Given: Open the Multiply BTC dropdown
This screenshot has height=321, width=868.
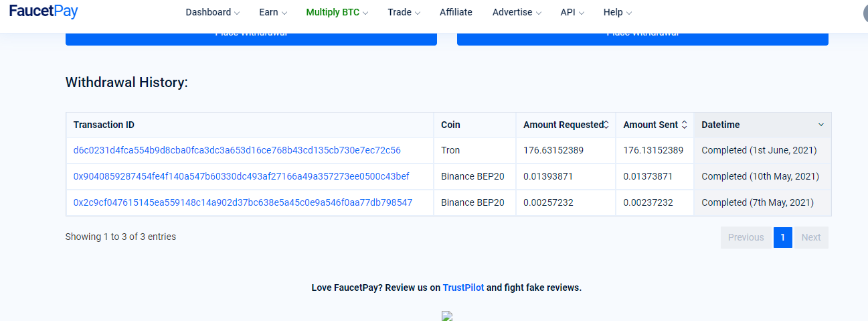Looking at the screenshot, I should click(337, 12).
